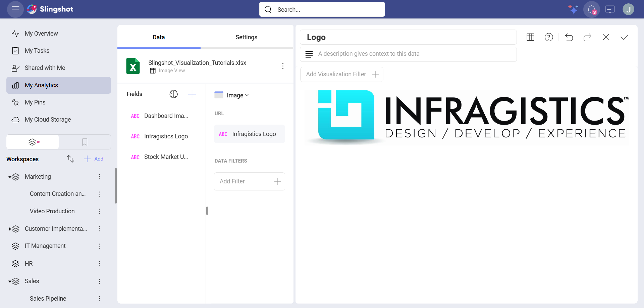Click the Excel file icon
Viewport: 644px width, 308px height.
133,66
